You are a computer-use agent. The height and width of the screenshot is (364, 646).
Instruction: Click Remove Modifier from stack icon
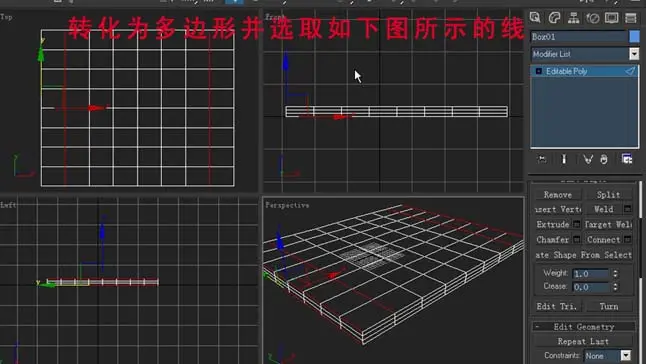pyautogui.click(x=604, y=159)
